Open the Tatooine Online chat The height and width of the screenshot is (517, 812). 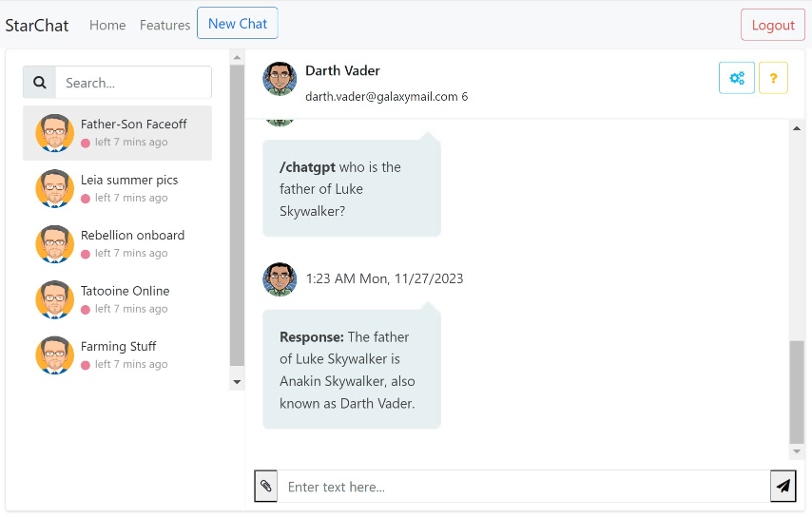(x=125, y=291)
